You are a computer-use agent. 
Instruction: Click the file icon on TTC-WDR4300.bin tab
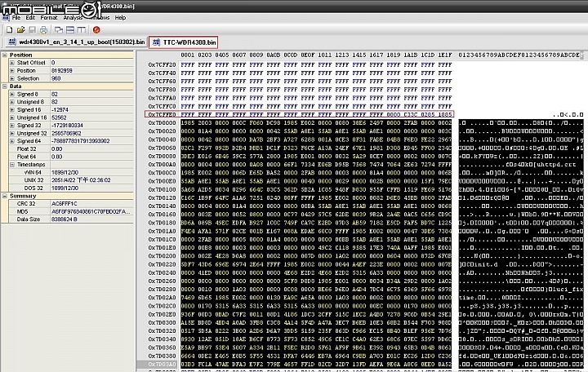156,42
